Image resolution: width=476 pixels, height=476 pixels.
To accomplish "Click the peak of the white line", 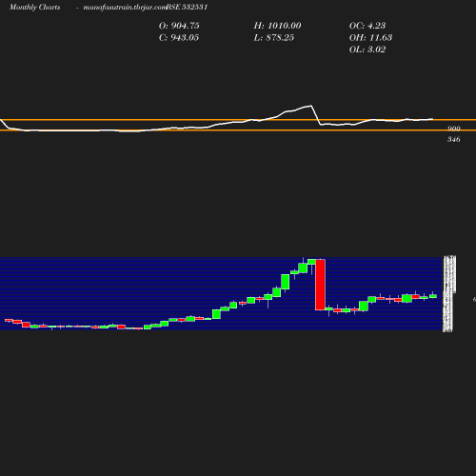I will pyautogui.click(x=311, y=106).
